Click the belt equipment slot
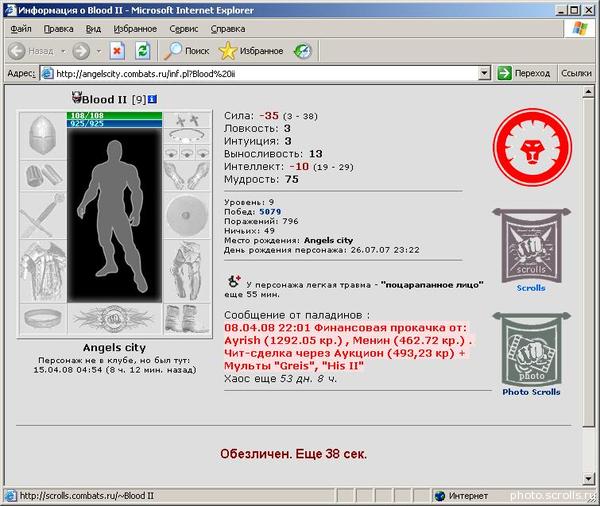Image resolution: width=600 pixels, height=506 pixels. [x=42, y=319]
